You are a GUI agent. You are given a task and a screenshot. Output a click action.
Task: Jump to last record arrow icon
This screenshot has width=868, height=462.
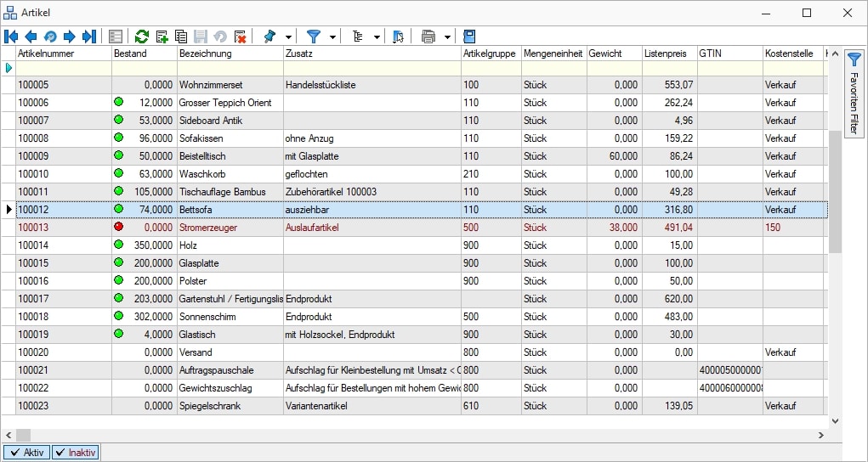88,37
